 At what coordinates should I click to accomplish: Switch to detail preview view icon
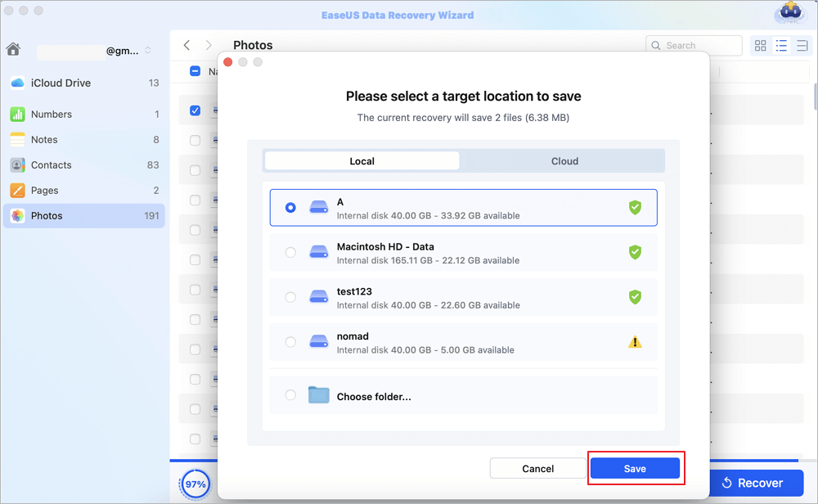tap(802, 46)
